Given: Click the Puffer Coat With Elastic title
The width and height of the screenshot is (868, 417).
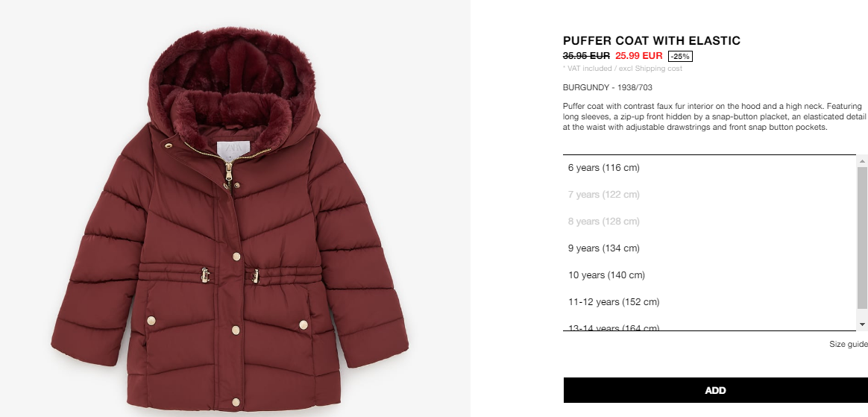Looking at the screenshot, I should [x=652, y=40].
